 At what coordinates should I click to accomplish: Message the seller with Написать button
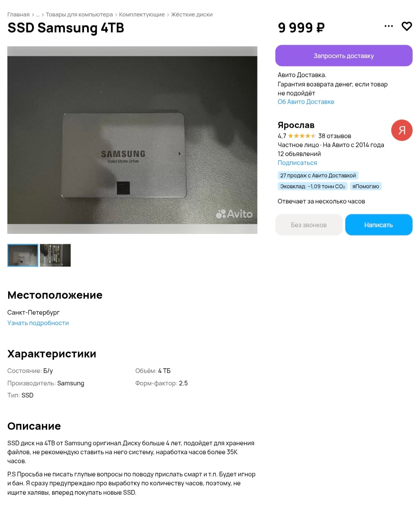378,225
